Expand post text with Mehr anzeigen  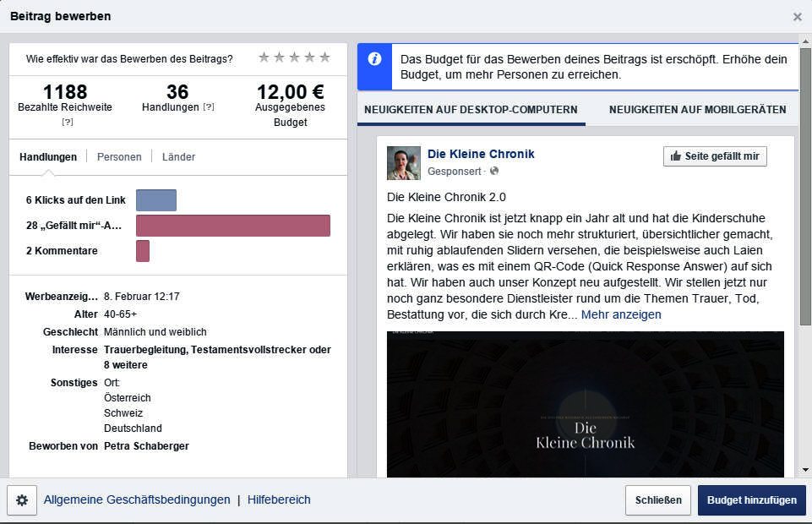pos(621,314)
